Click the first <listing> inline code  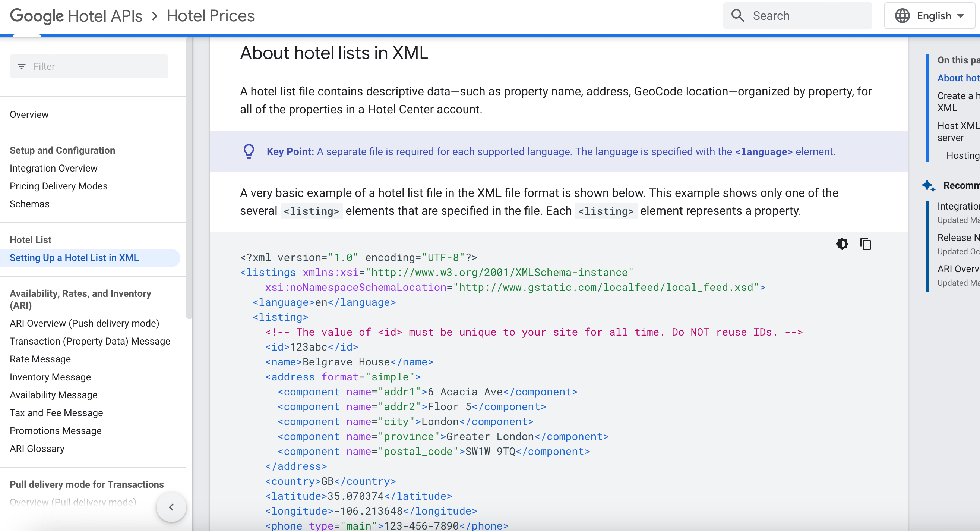(x=312, y=211)
